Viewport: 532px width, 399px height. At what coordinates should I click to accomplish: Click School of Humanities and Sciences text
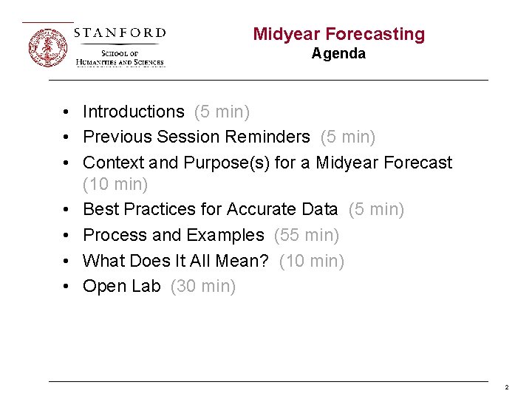pyautogui.click(x=120, y=58)
